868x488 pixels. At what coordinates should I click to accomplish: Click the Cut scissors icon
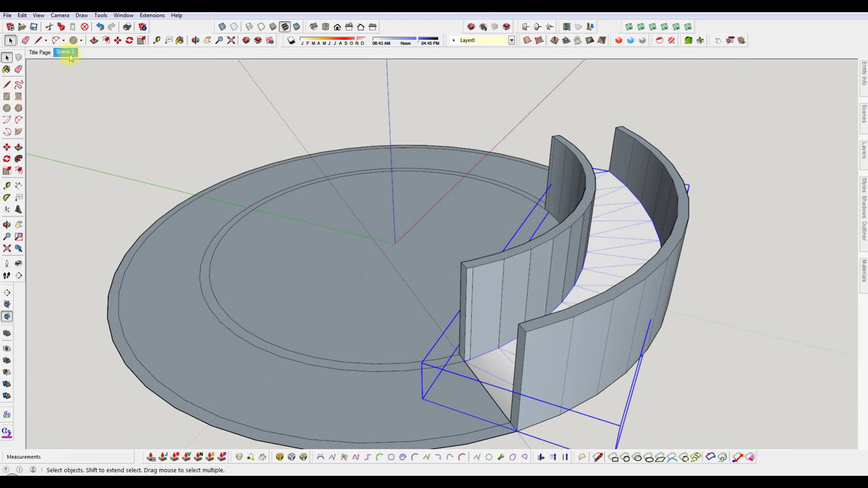coord(49,27)
